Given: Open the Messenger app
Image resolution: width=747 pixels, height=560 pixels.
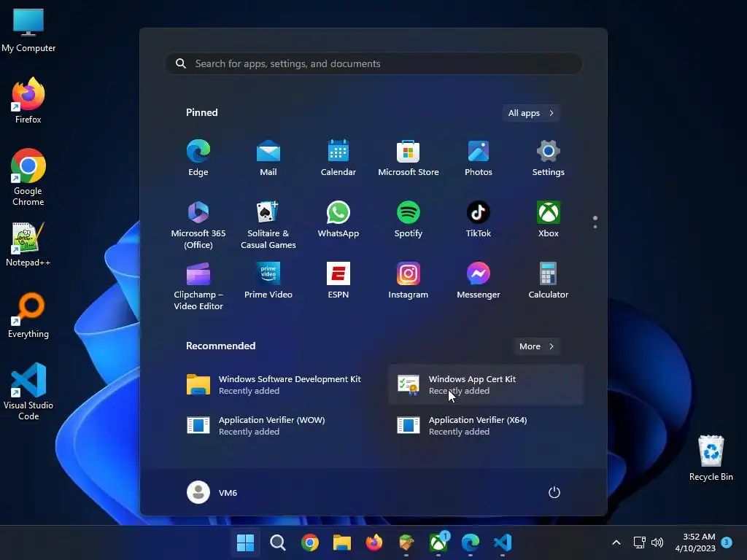Looking at the screenshot, I should click(479, 281).
